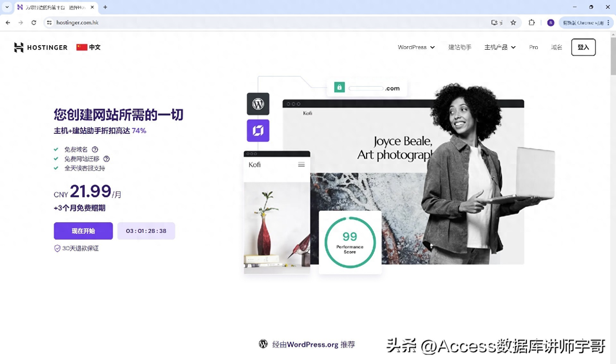Reload the page with refresh icon
Viewport: 616px width, 364px height.
[x=34, y=22]
